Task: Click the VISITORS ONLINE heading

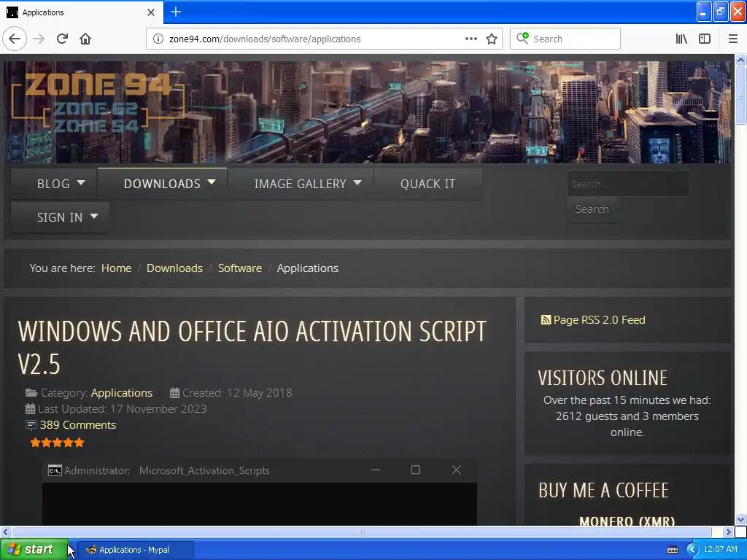Action: coord(602,378)
